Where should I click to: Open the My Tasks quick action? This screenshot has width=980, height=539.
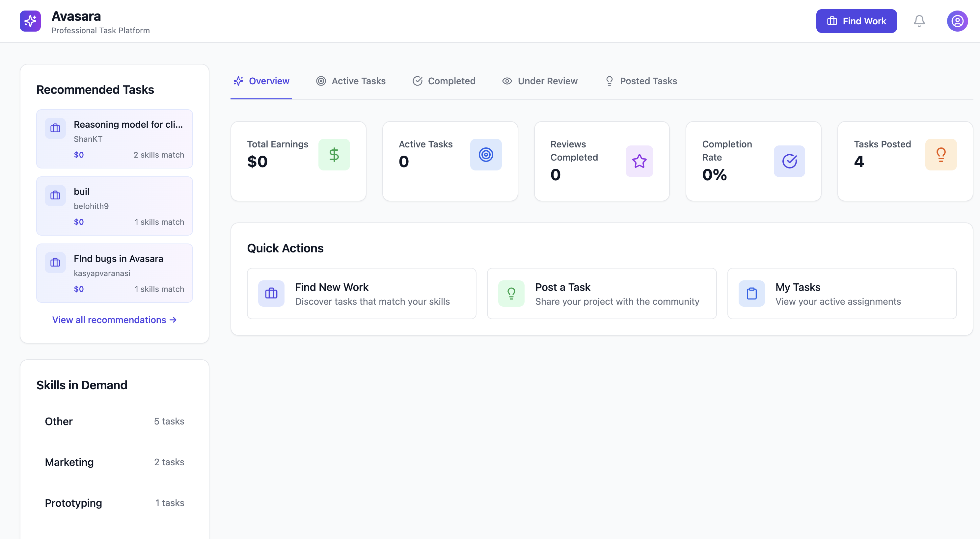click(x=842, y=294)
